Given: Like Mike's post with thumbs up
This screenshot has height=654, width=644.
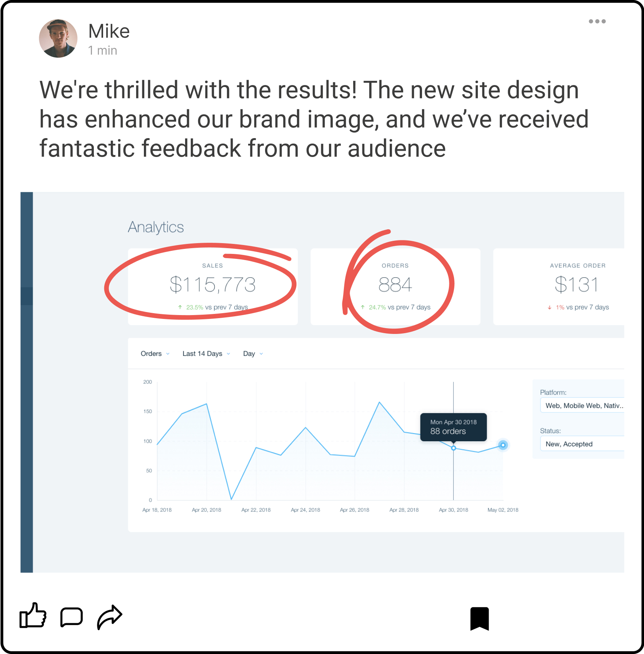Looking at the screenshot, I should [33, 616].
